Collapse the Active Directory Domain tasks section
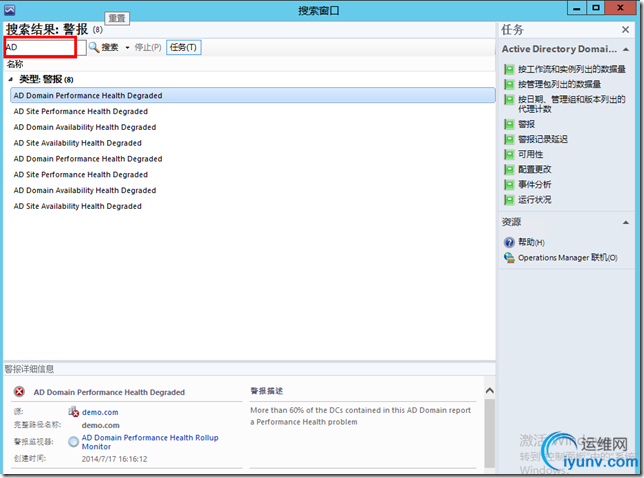The height and width of the screenshot is (478, 644). pos(626,49)
